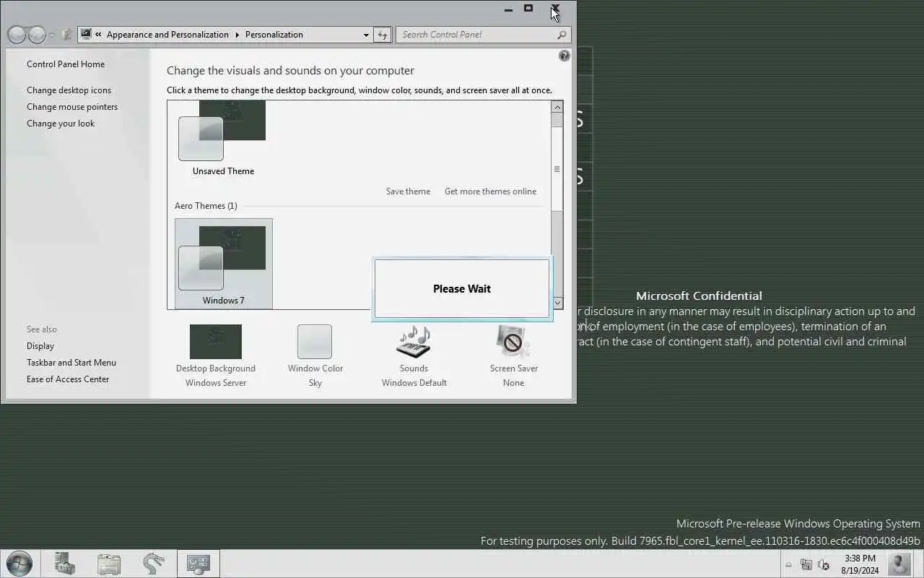Image resolution: width=924 pixels, height=578 pixels.
Task: Open Change your look link
Action: point(61,124)
